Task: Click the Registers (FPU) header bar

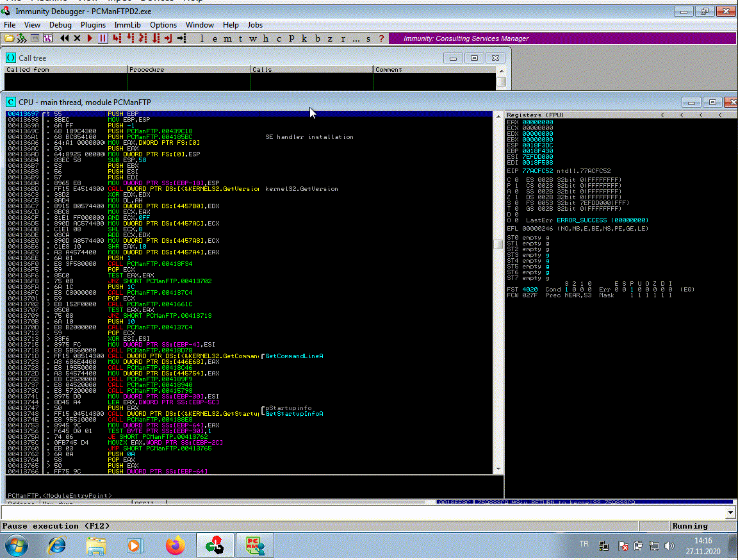Action: point(621,115)
